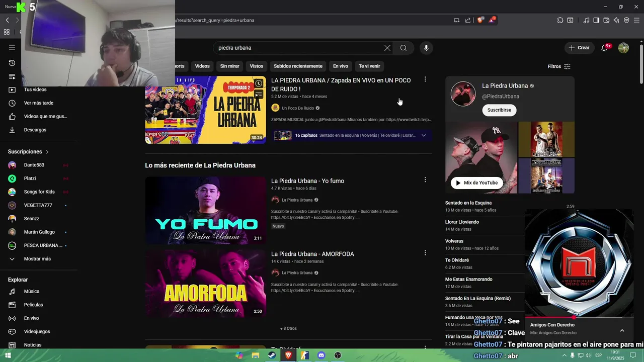Select the Subidos recientemente chip
This screenshot has height=362, width=644.
298,66
